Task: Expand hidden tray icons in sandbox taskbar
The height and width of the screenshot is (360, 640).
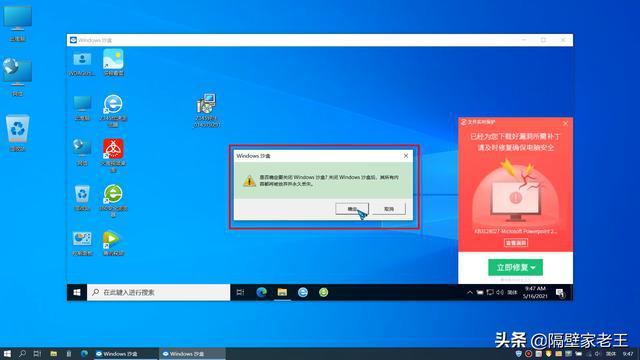Action: coord(469,292)
